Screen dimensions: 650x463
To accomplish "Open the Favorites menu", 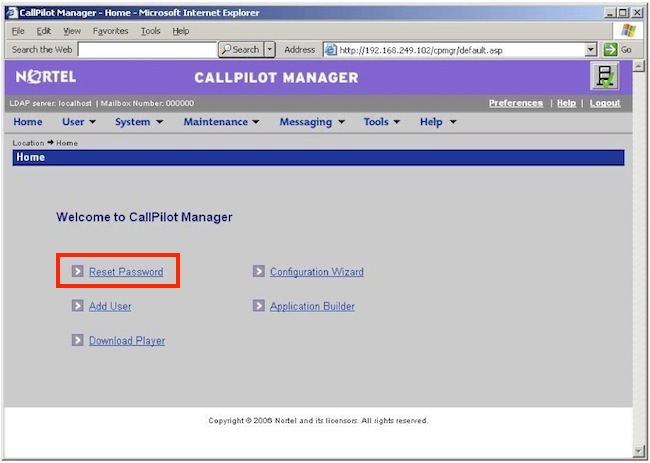I will click(110, 31).
